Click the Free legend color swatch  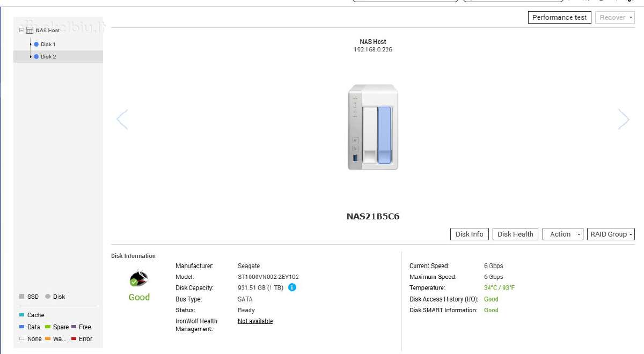74,327
